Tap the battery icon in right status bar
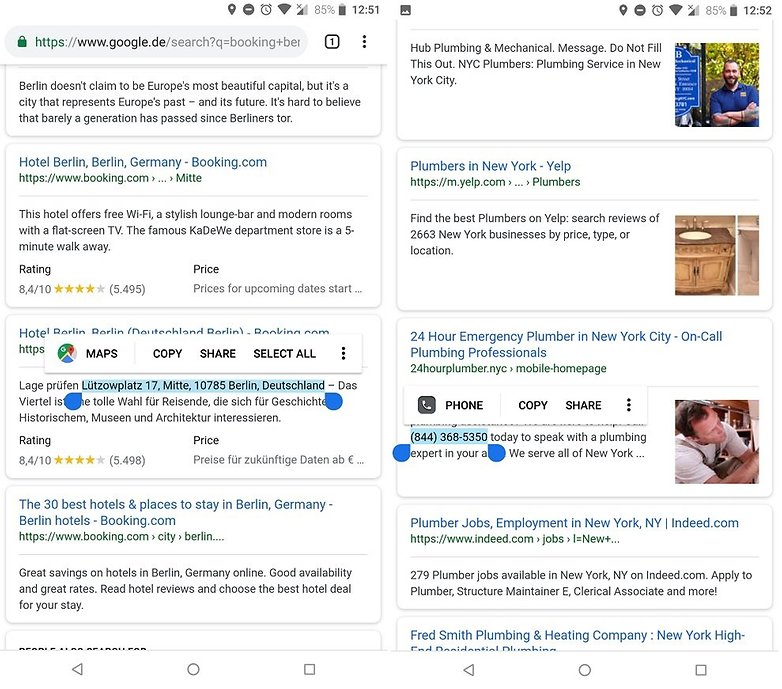This screenshot has width=782, height=689. (x=734, y=10)
